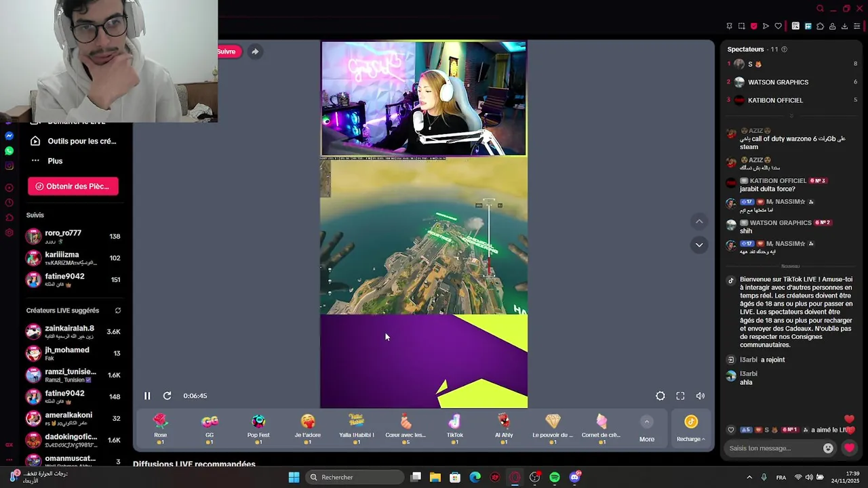The width and height of the screenshot is (868, 488).
Task: Mute the live stream volume
Action: click(x=701, y=396)
